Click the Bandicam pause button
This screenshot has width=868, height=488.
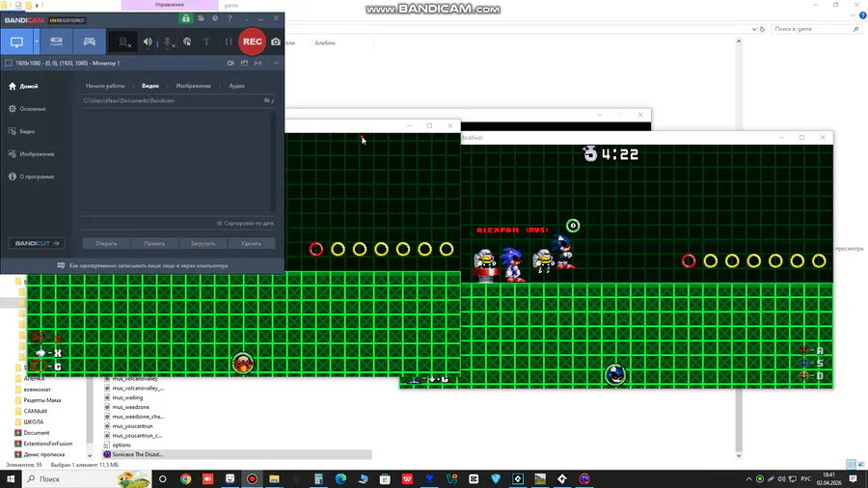tap(228, 42)
